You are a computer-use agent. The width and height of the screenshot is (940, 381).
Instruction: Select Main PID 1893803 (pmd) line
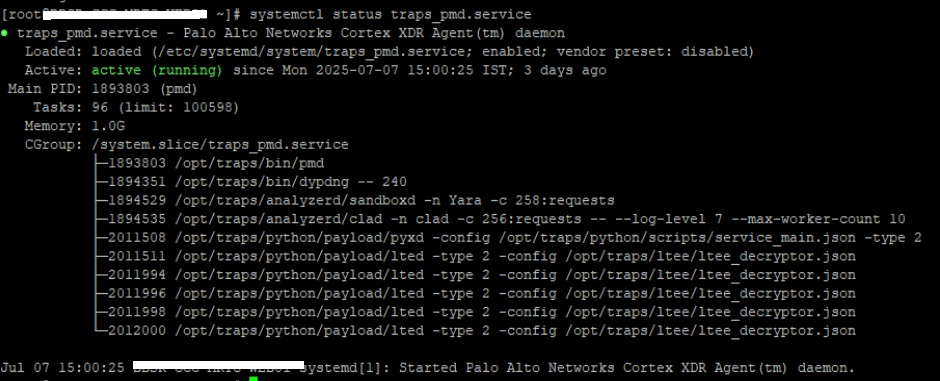point(103,89)
